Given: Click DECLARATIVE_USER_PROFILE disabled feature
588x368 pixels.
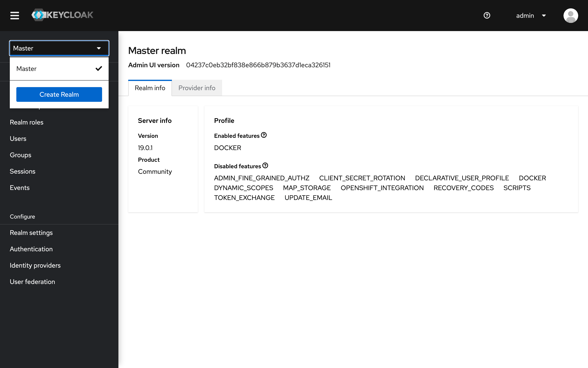Looking at the screenshot, I should [462, 178].
